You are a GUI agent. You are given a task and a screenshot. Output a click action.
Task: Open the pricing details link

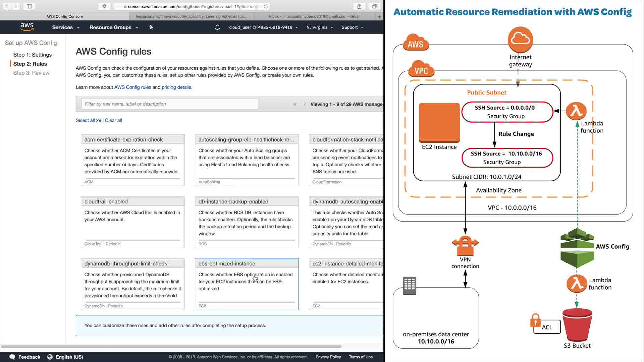point(176,87)
